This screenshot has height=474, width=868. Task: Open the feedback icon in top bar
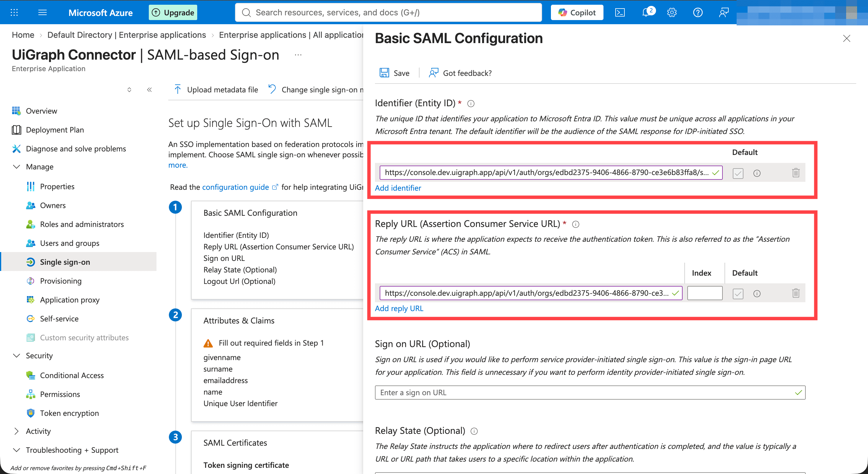pyautogui.click(x=723, y=12)
